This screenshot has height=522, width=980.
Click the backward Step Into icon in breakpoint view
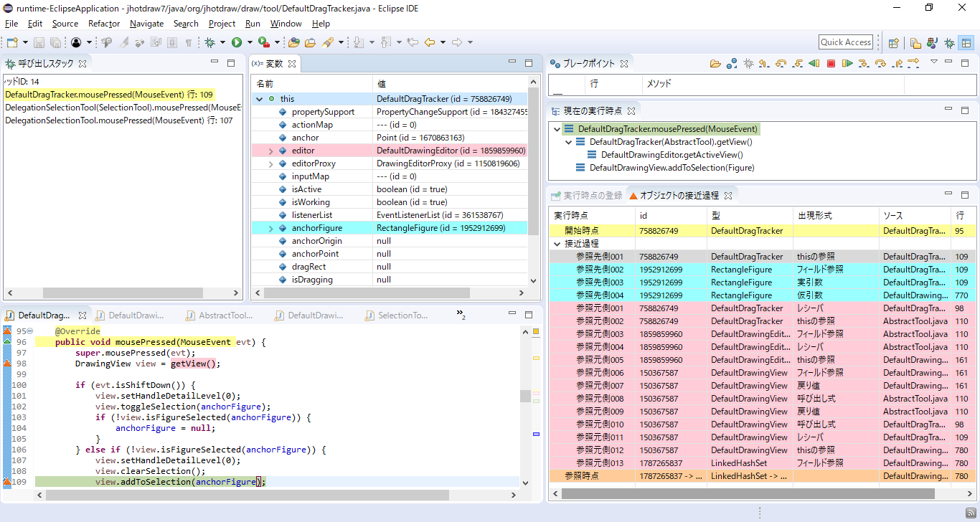[797, 63]
